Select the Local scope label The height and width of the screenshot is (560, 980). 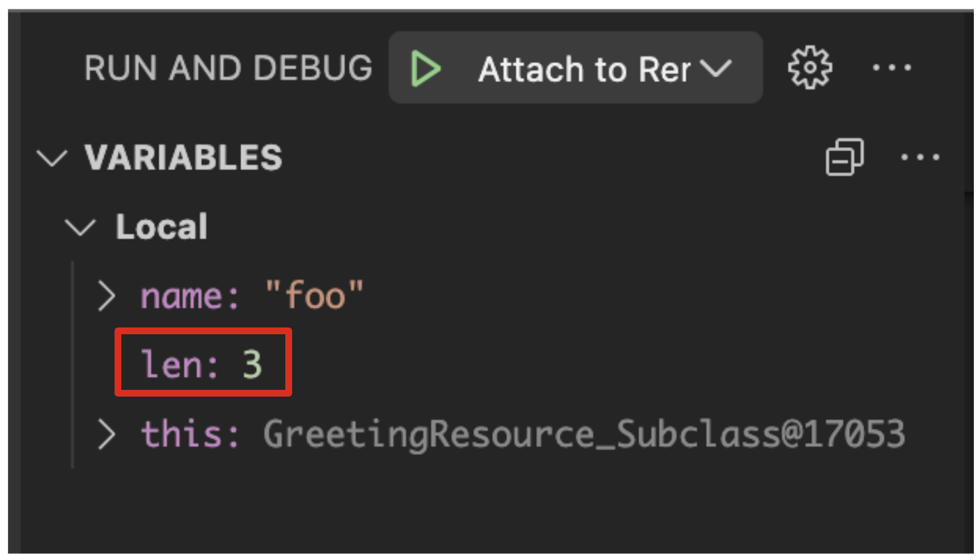pos(161,227)
